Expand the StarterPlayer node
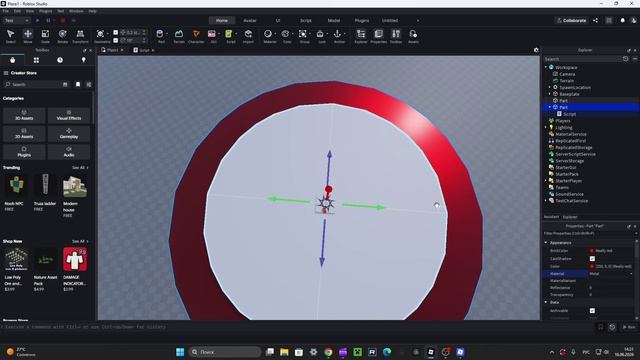Screen dimensions: 640x360 [546, 180]
